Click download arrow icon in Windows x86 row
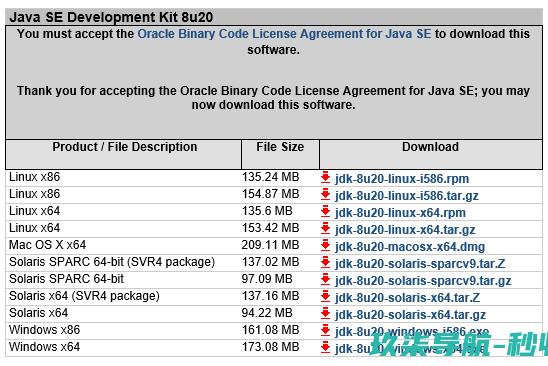 coord(325,330)
